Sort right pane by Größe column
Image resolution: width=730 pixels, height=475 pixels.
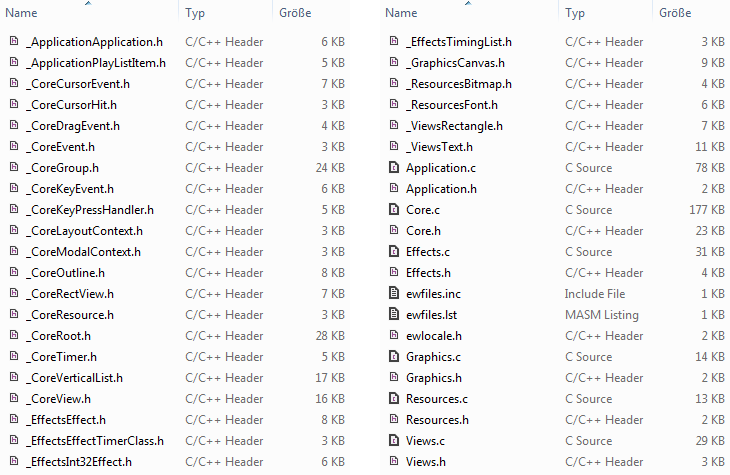(x=677, y=13)
